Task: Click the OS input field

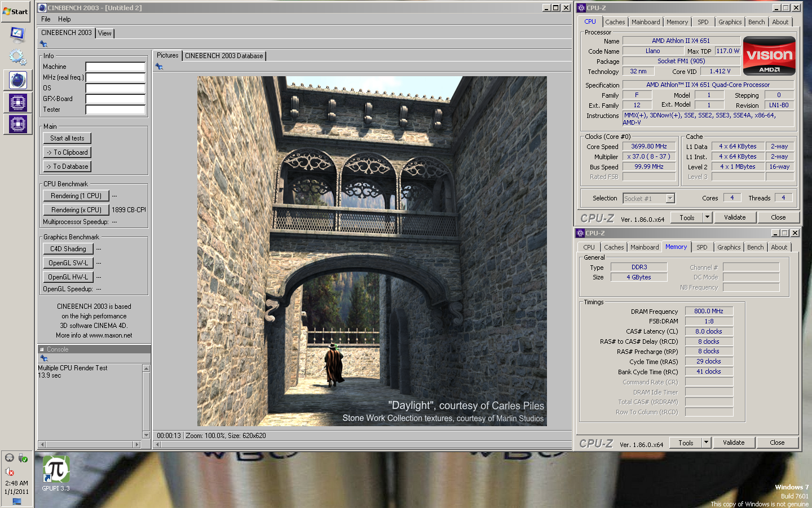Action: coord(116,88)
